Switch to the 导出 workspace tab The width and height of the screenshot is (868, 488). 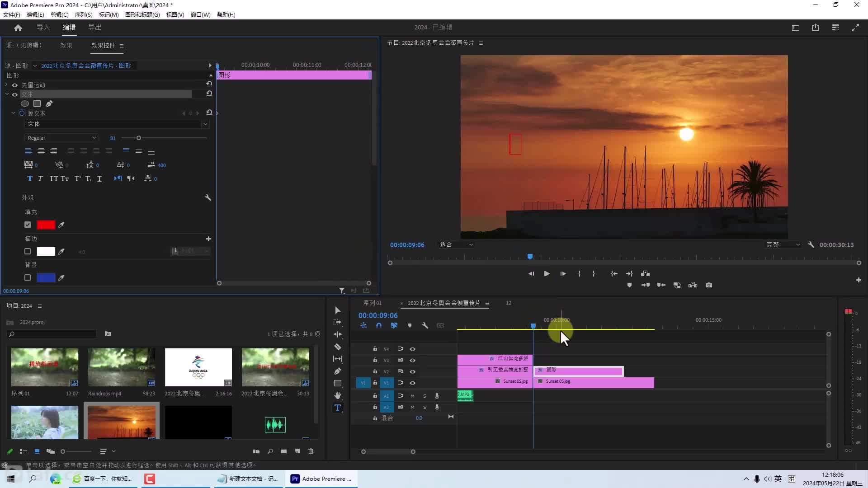point(95,28)
